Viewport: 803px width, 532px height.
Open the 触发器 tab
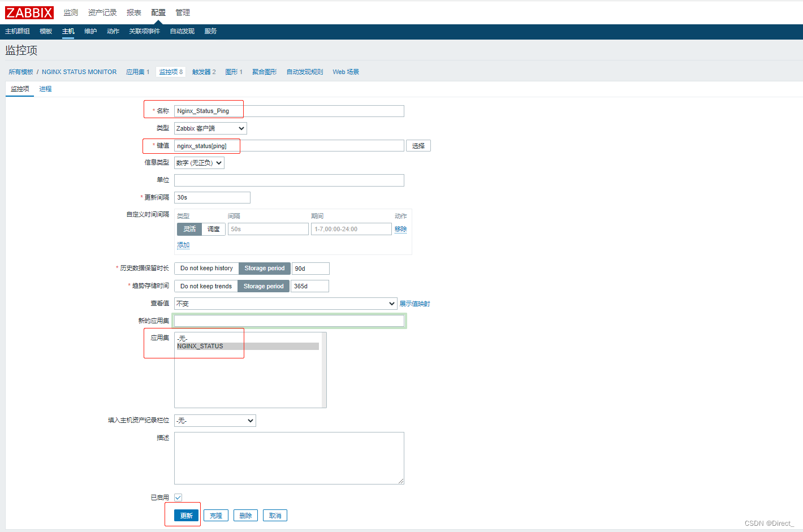(x=204, y=72)
